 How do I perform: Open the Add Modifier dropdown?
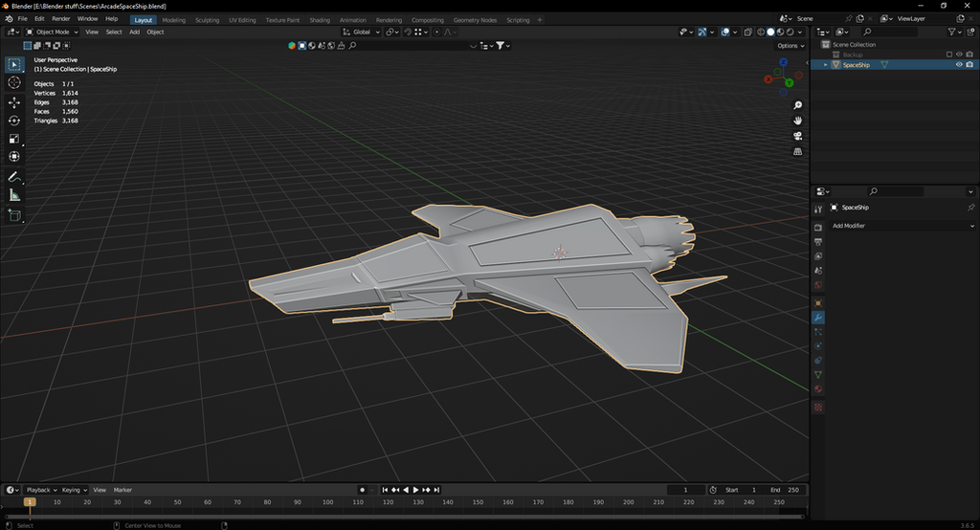(x=903, y=226)
